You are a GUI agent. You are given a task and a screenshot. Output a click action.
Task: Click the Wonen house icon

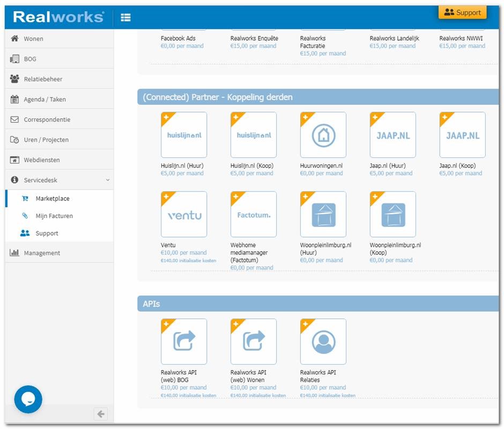pos(14,39)
